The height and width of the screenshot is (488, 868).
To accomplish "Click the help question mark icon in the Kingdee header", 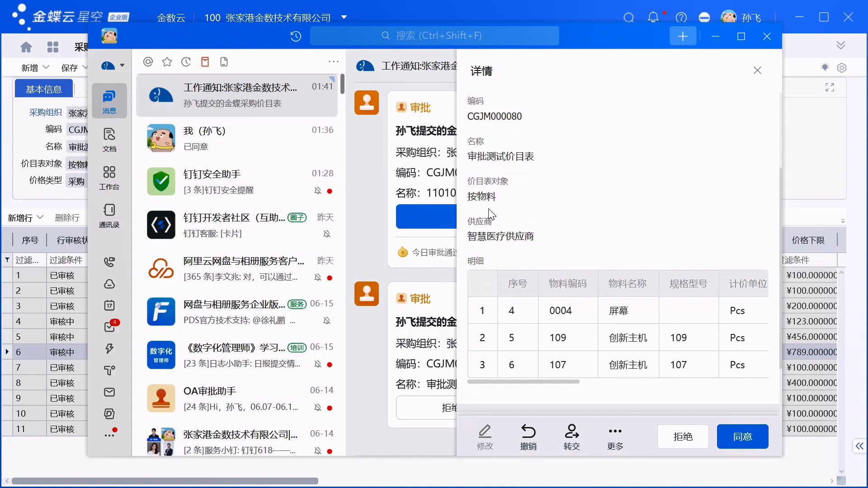I will (x=681, y=18).
